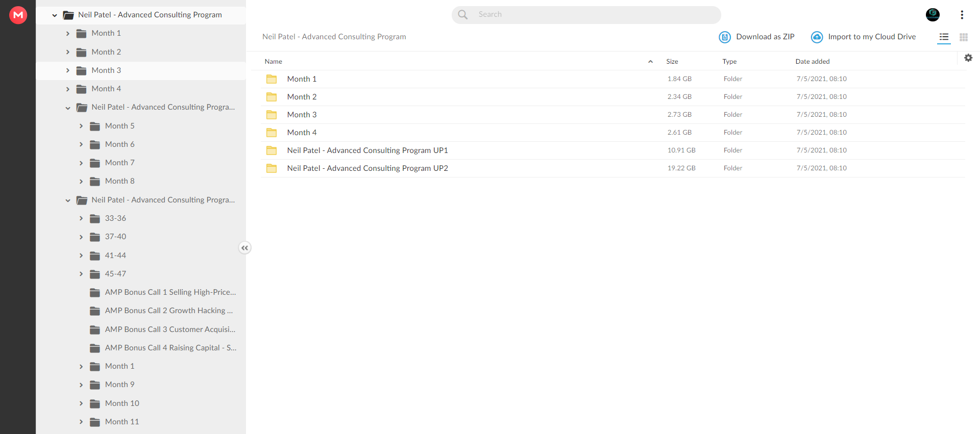
Task: Click the breadcrumb Neil Patel - Advanced Consulting Program
Action: (334, 37)
